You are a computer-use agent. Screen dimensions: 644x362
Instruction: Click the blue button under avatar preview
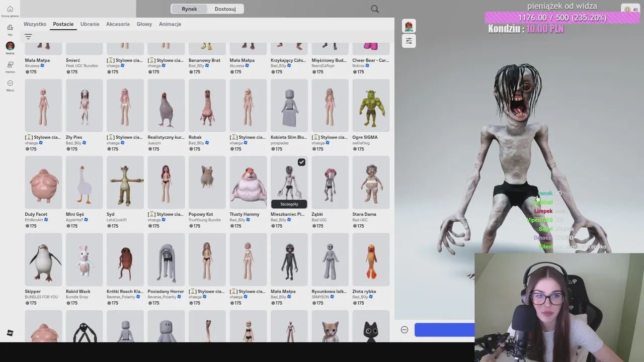[444, 330]
